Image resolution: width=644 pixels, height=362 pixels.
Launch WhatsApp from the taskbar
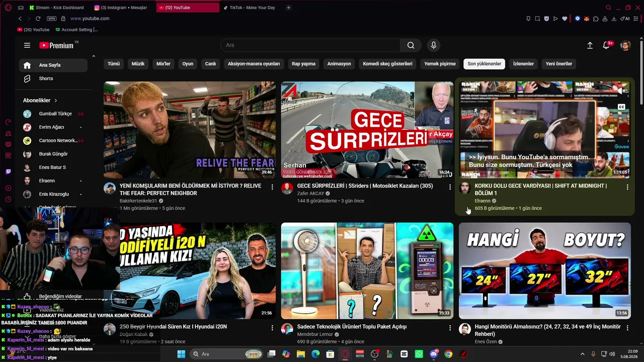coord(419,354)
